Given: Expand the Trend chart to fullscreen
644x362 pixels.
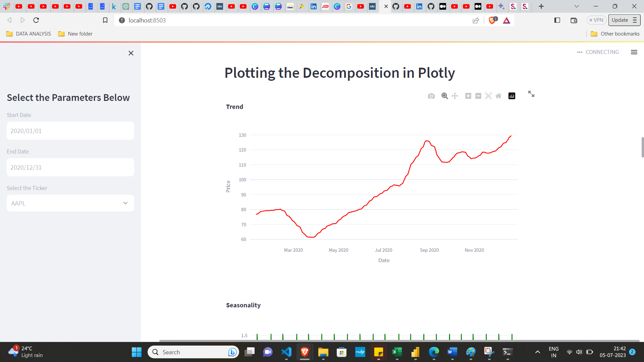Looking at the screenshot, I should [531, 94].
